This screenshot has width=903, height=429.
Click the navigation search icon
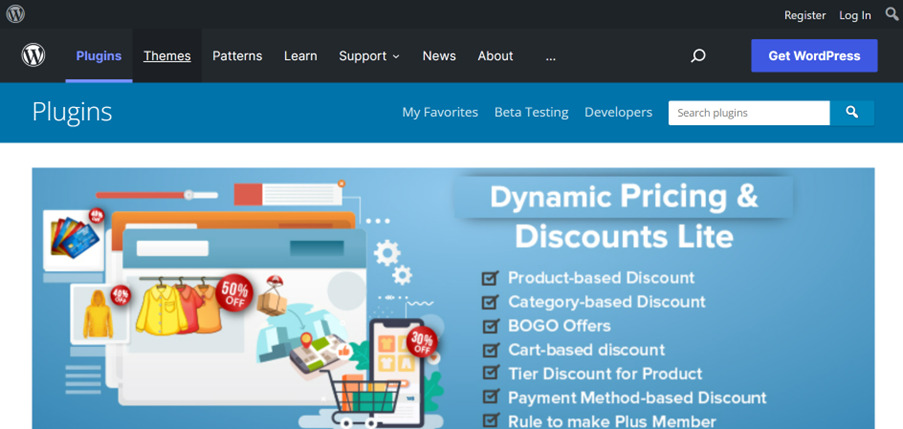698,56
